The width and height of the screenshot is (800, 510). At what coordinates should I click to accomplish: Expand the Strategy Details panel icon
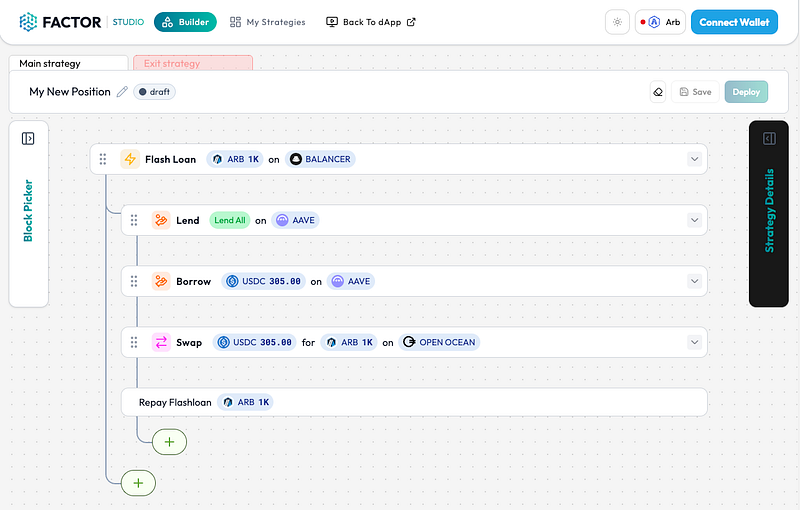click(769, 138)
